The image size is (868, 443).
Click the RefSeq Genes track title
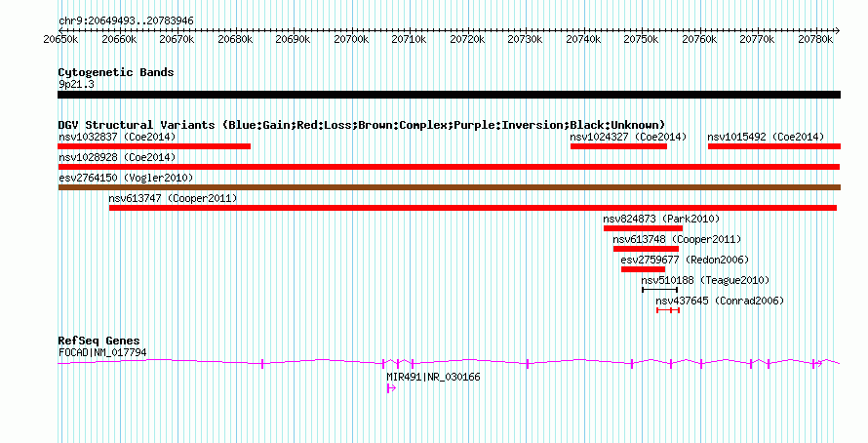click(99, 342)
